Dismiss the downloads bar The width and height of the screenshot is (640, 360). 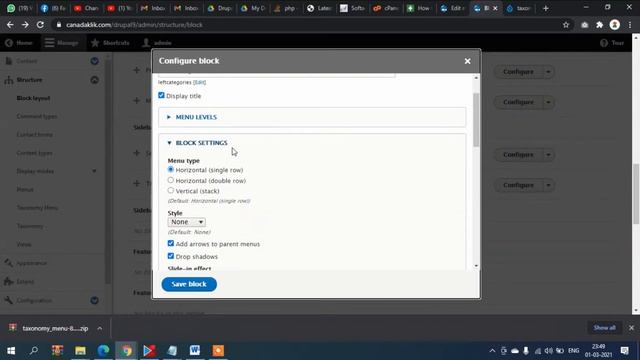point(631,328)
